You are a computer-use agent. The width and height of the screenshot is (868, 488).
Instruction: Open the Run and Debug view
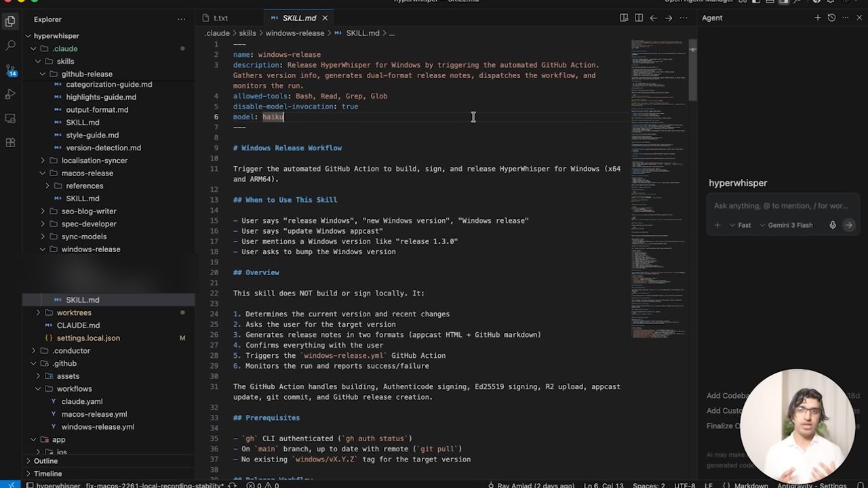(10, 94)
